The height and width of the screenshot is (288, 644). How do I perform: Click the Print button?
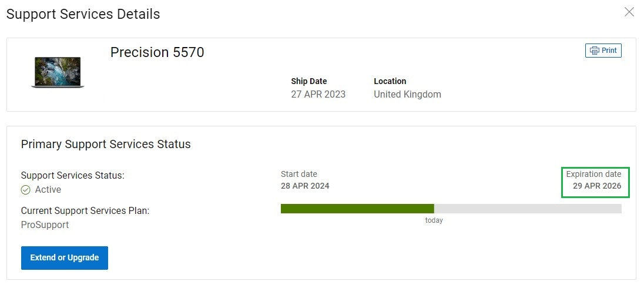[603, 51]
